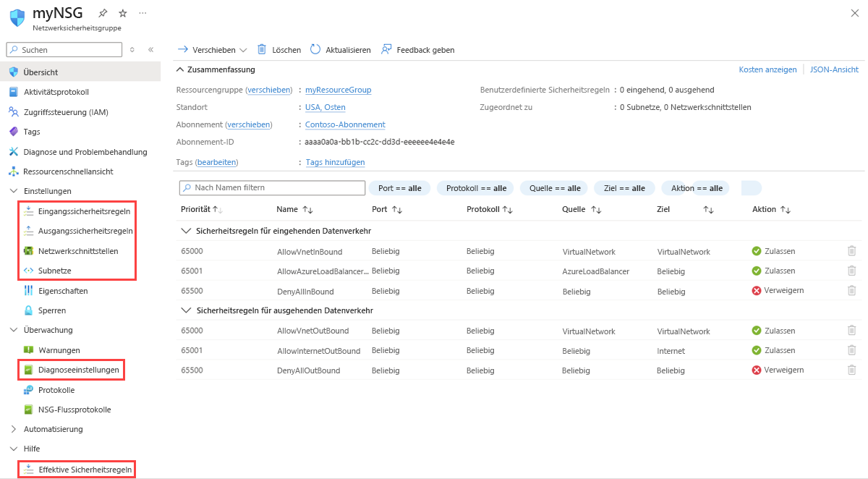The width and height of the screenshot is (868, 479).
Task: Click the Löschen trash icon in toolbar
Action: [x=263, y=49]
